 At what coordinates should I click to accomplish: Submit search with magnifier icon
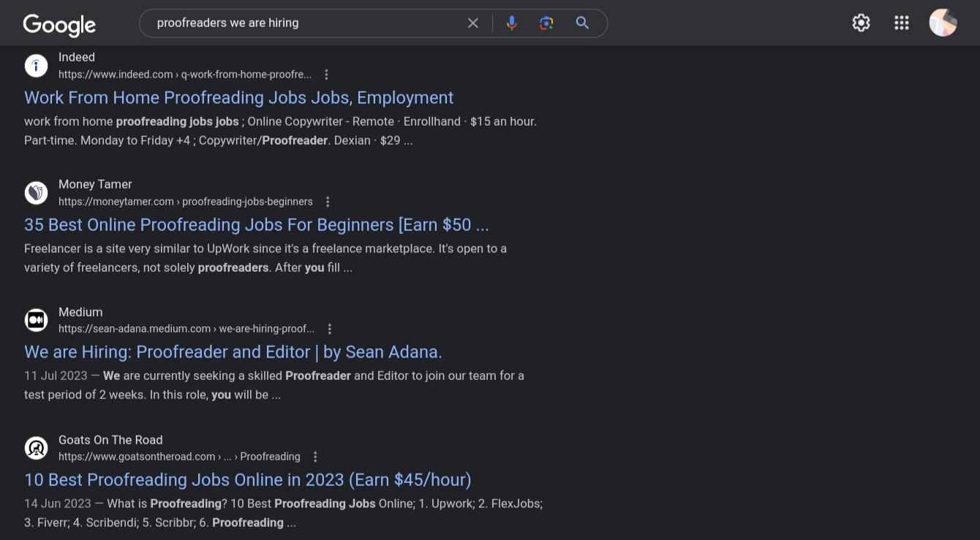tap(582, 23)
